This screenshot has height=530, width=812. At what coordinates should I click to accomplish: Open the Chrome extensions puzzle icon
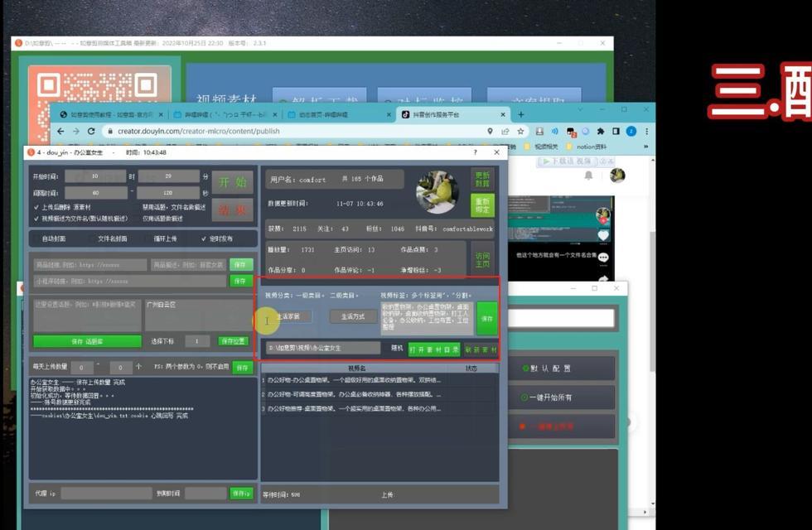coord(601,132)
